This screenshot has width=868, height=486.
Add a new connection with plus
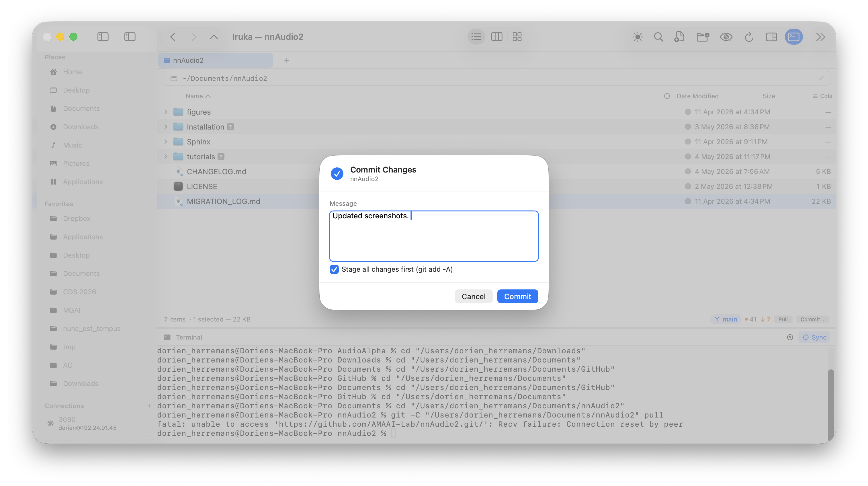[x=149, y=406]
